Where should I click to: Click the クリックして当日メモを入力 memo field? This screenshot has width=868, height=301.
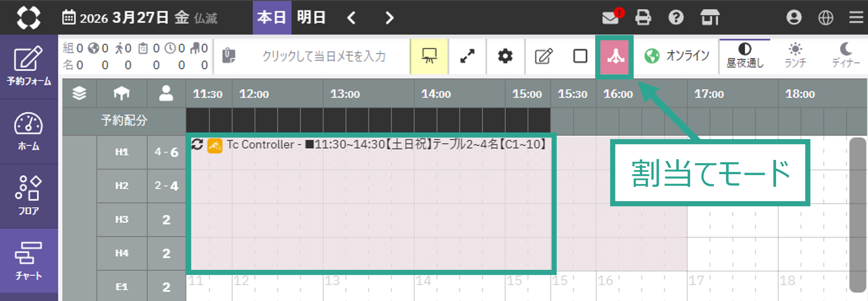click(x=324, y=56)
